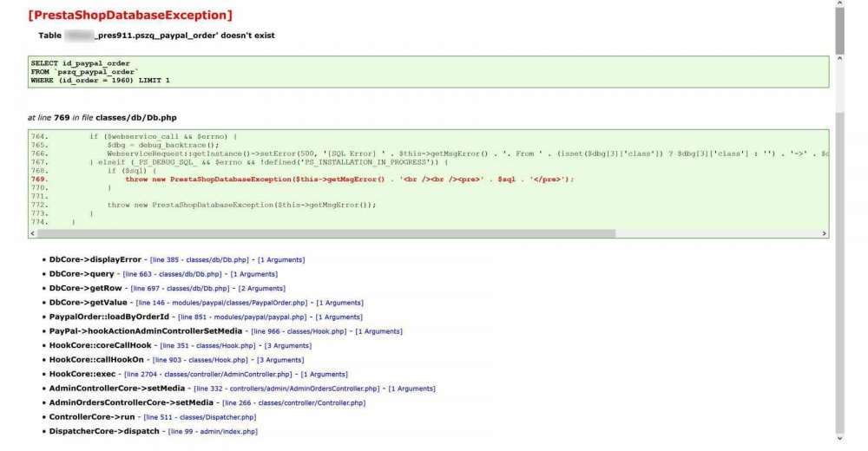Click code line 772 throw statement
This screenshot has width=868, height=451.
241,205
